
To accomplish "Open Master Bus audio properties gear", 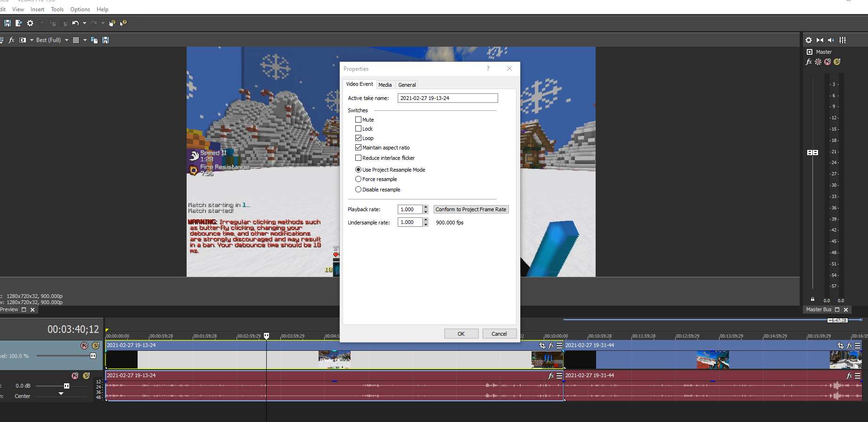I will tap(809, 40).
